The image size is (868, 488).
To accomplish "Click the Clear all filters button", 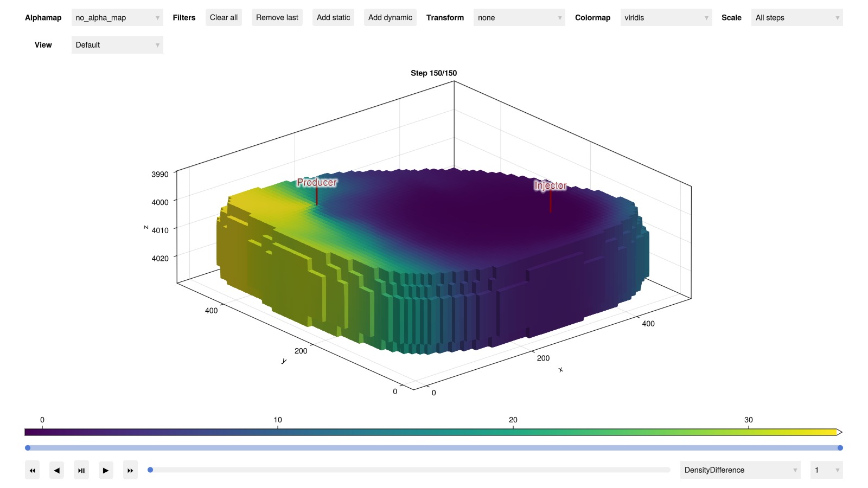I will tap(224, 17).
